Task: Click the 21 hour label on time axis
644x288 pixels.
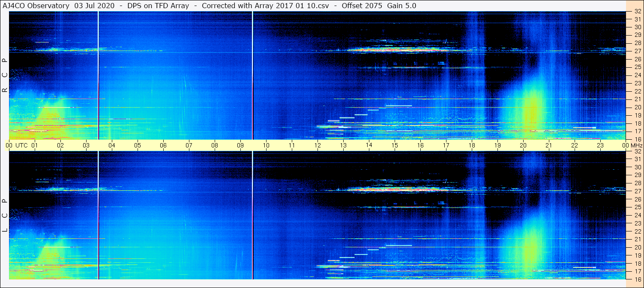Action: pos(549,145)
